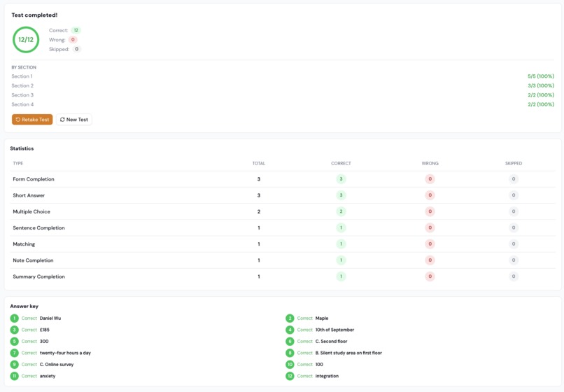Click answer badge for question 6
Screen dimensions: 564x392
[x=290, y=341]
